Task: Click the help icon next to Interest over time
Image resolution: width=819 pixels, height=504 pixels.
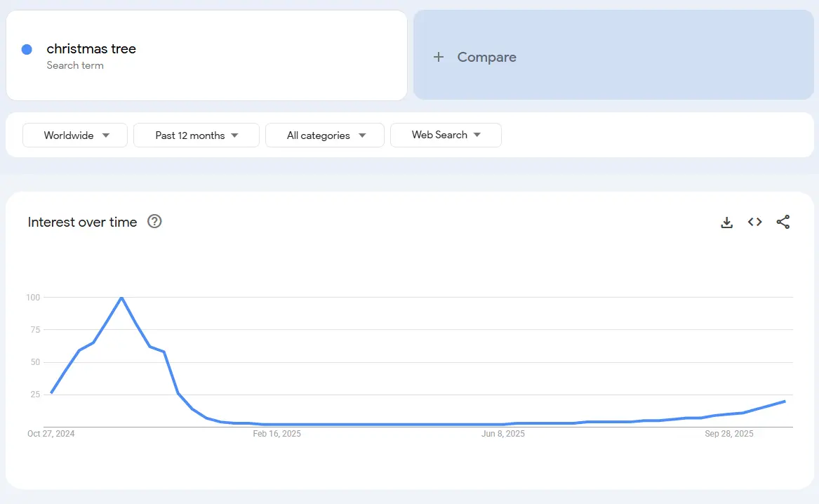Action: [x=154, y=222]
